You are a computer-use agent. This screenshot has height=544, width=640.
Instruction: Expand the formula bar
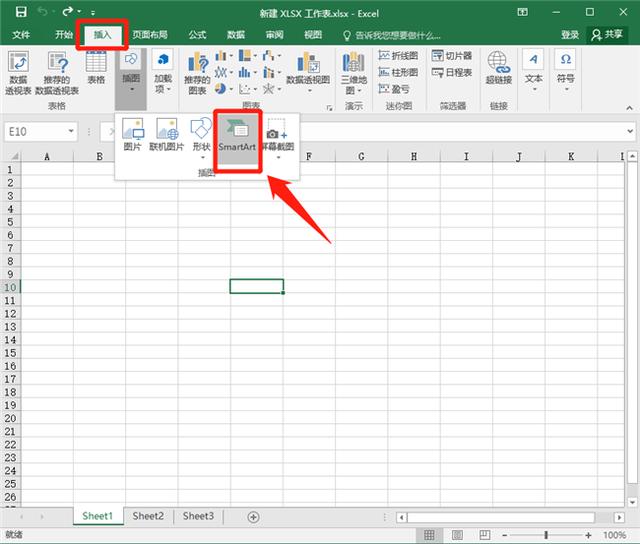[x=630, y=131]
